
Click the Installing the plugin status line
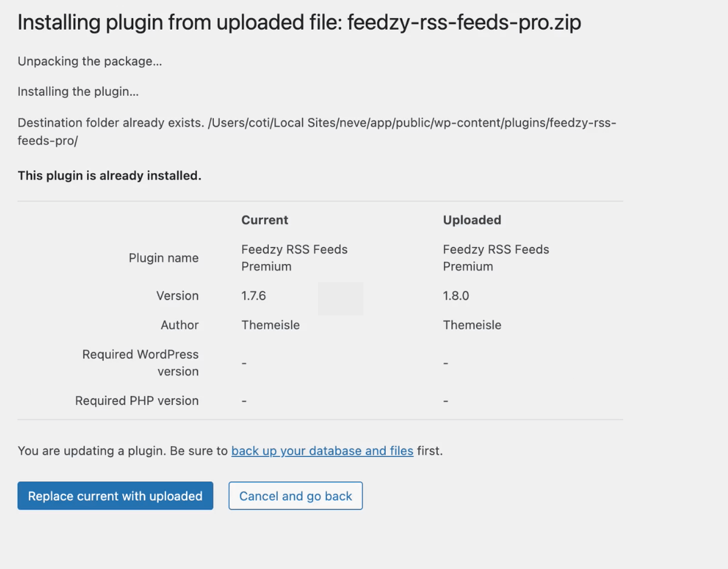[78, 92]
